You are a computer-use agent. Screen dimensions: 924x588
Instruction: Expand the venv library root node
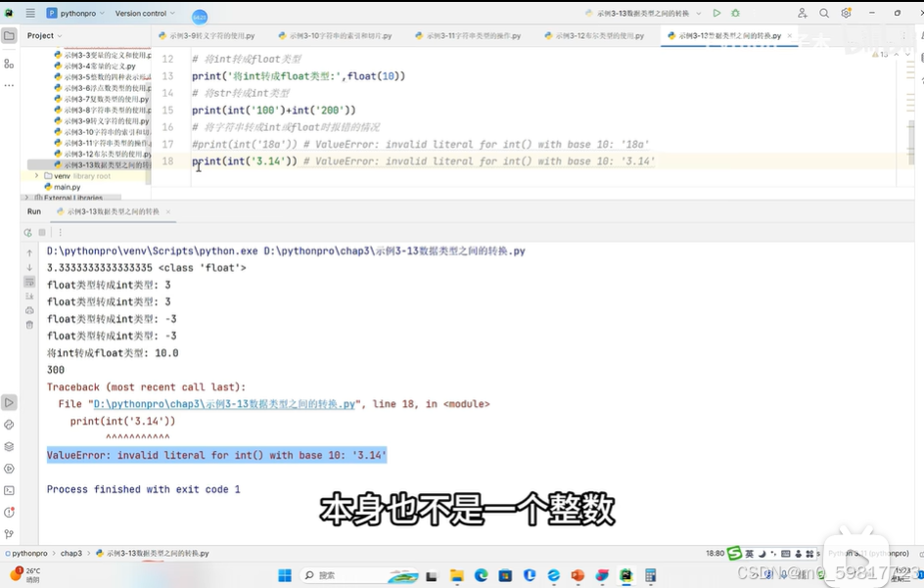pos(39,177)
